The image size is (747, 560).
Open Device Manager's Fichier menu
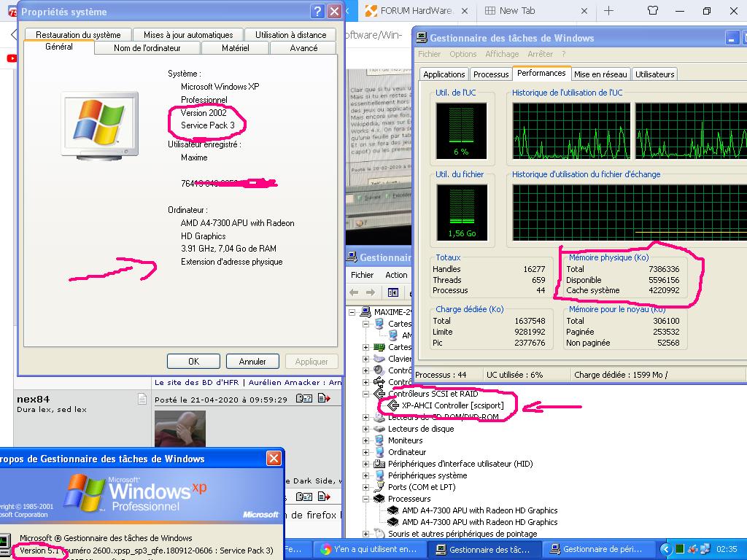click(362, 275)
